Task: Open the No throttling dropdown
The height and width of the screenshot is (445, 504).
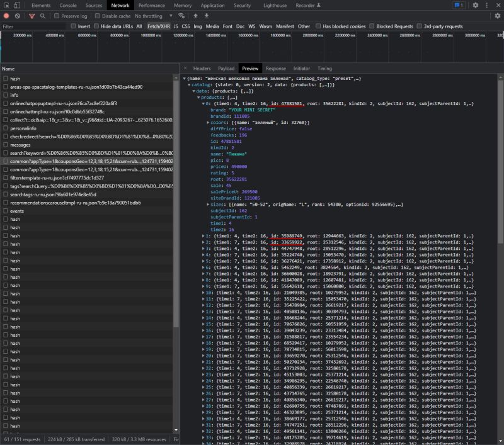Action: (154, 16)
